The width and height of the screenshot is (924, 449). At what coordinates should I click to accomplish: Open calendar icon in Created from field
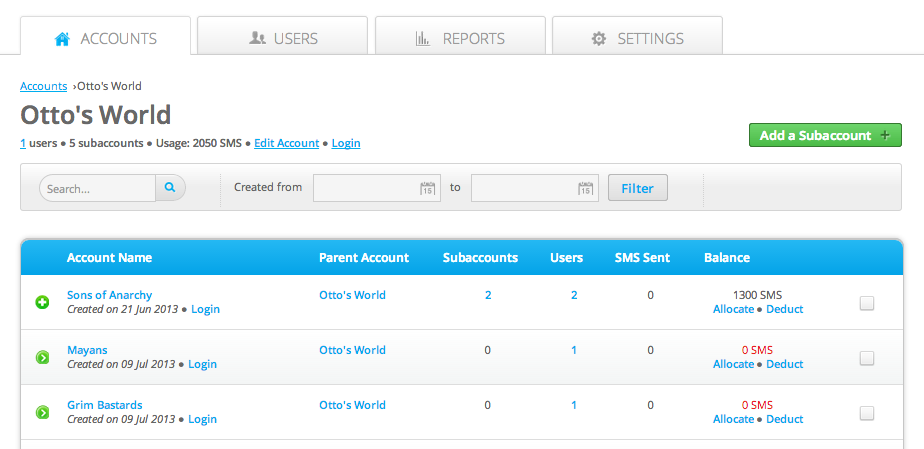click(x=427, y=188)
